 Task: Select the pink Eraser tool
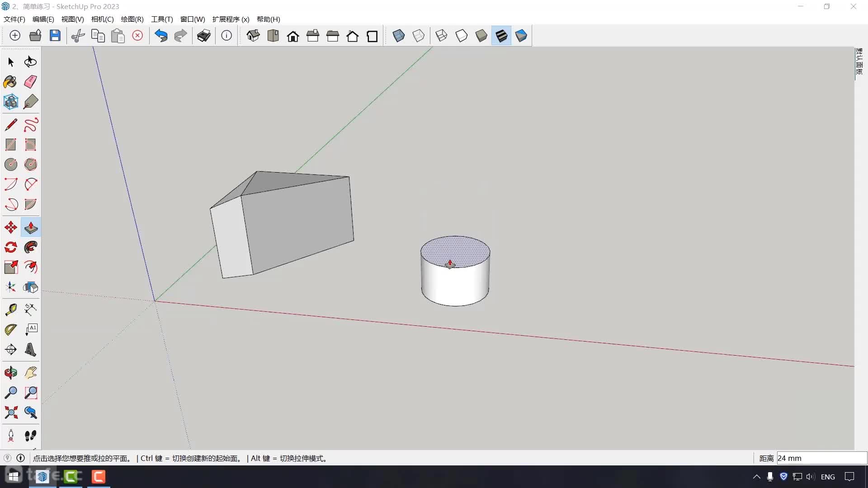[31, 82]
